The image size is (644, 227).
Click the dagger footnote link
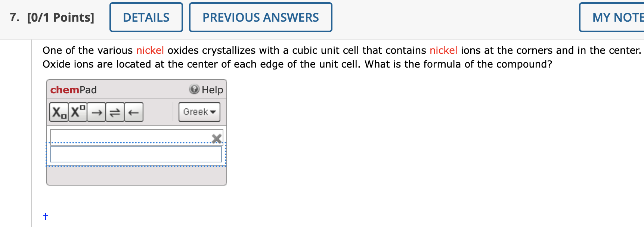(x=45, y=216)
